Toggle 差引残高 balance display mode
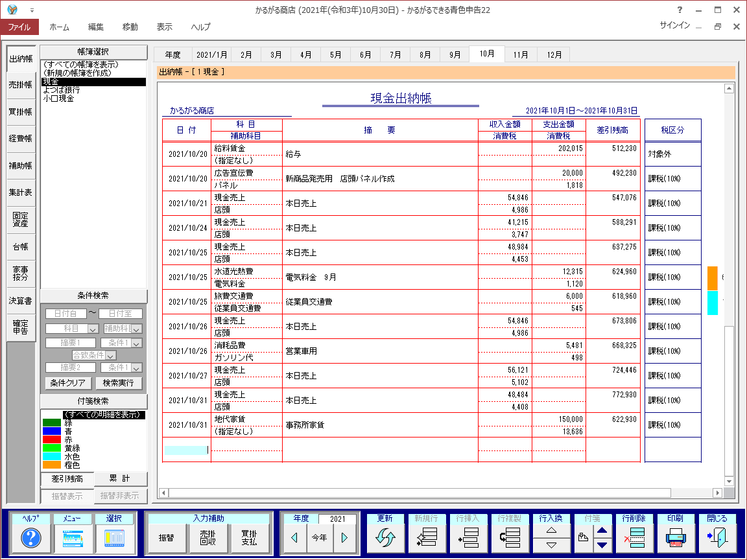The image size is (747, 560). point(67,478)
